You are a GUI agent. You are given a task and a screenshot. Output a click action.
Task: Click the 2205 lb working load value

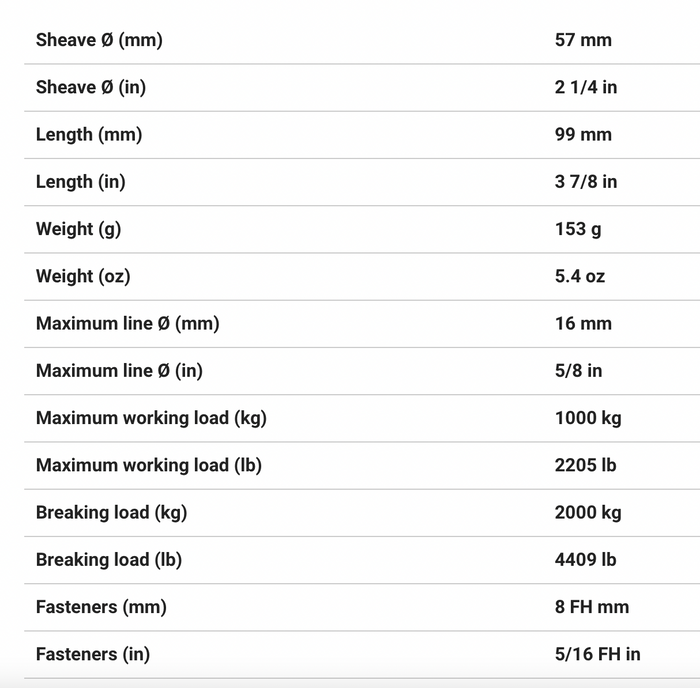(585, 466)
